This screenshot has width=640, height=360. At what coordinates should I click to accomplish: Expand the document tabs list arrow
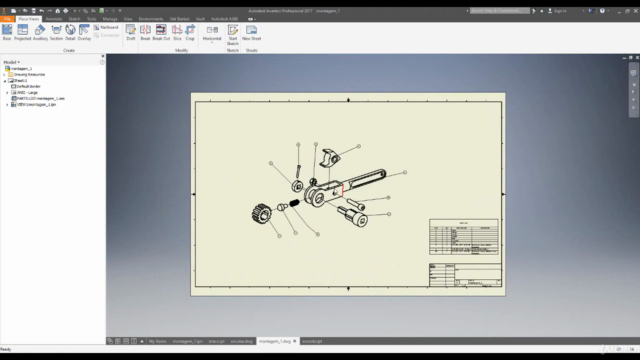(142, 341)
